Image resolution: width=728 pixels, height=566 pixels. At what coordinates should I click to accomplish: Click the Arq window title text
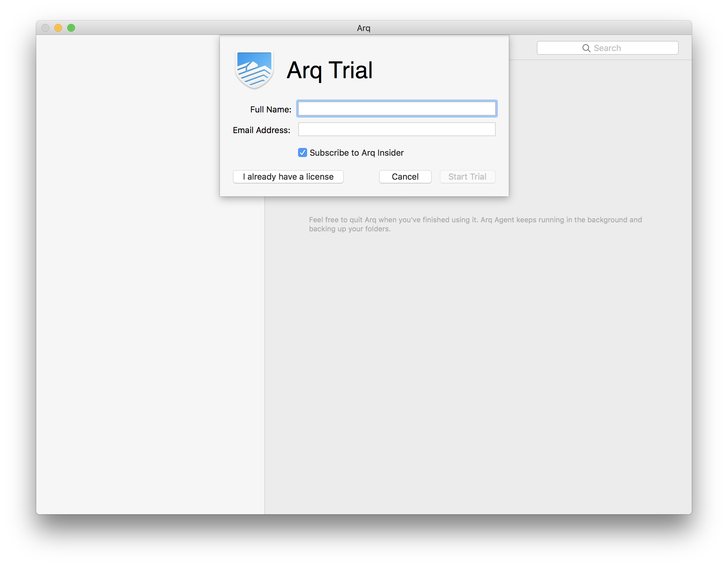click(x=364, y=28)
